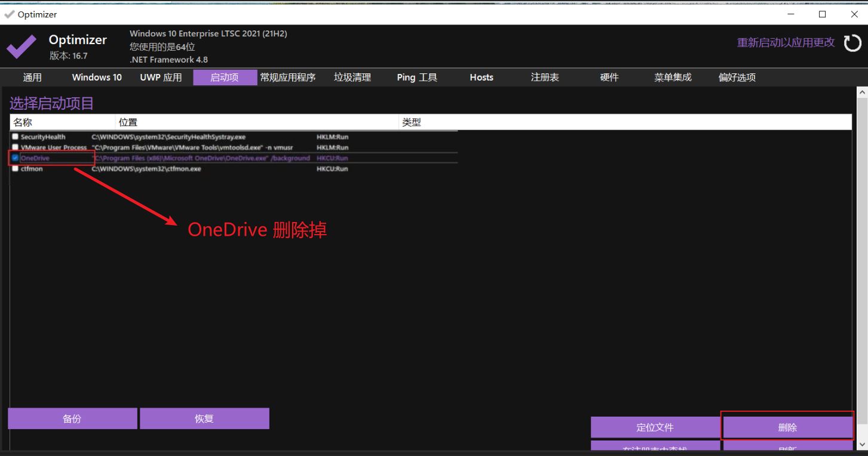Enable the VMware User Process checkbox
The image size is (868, 456).
pos(16,147)
